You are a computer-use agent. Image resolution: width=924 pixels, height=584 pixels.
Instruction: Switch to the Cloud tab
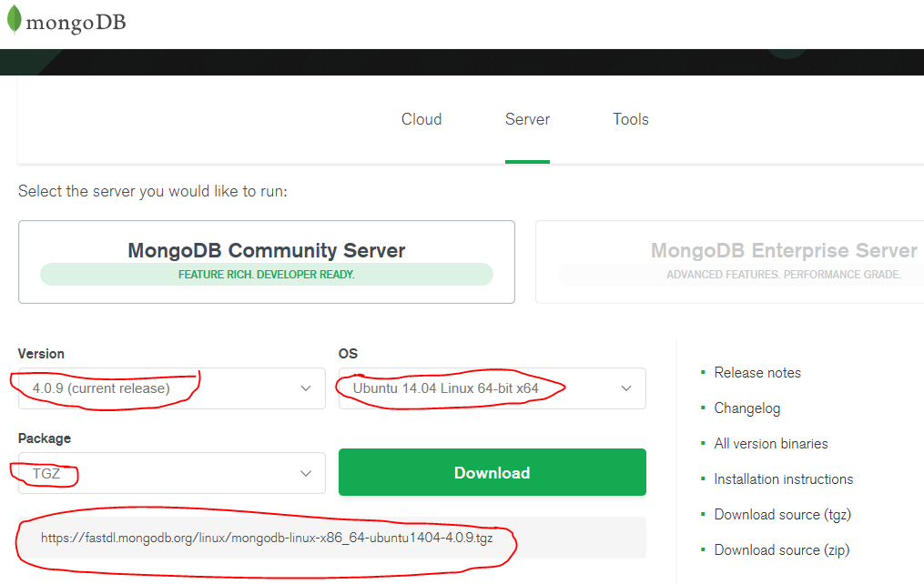pos(421,119)
